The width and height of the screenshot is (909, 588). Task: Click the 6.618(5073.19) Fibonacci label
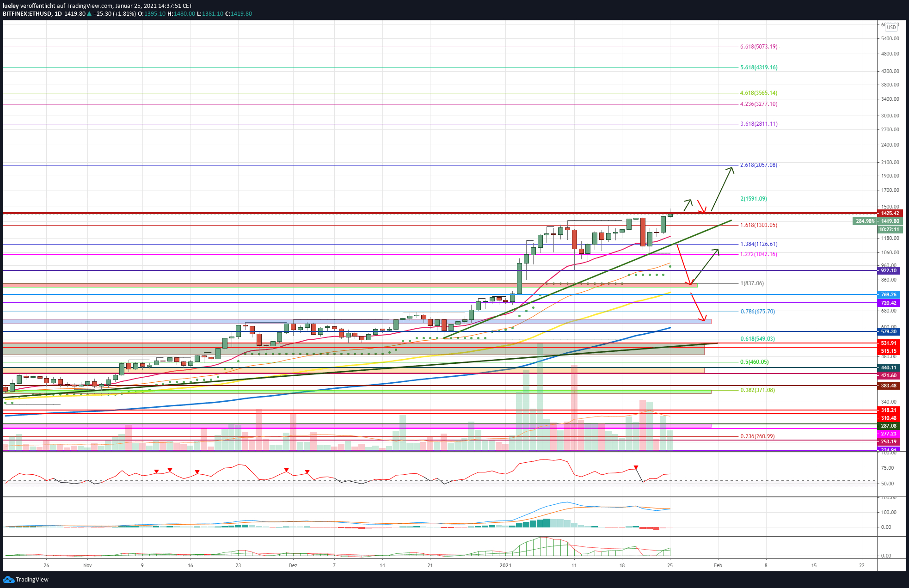coord(759,47)
